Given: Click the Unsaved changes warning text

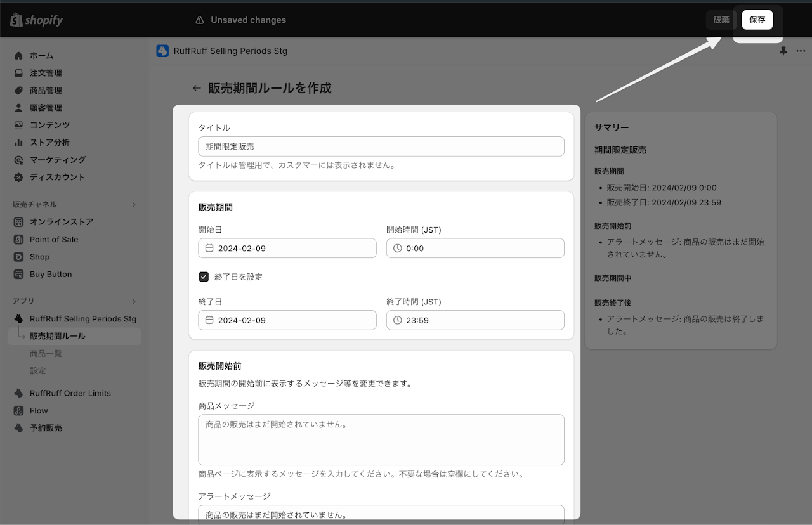Looking at the screenshot, I should pyautogui.click(x=249, y=20).
